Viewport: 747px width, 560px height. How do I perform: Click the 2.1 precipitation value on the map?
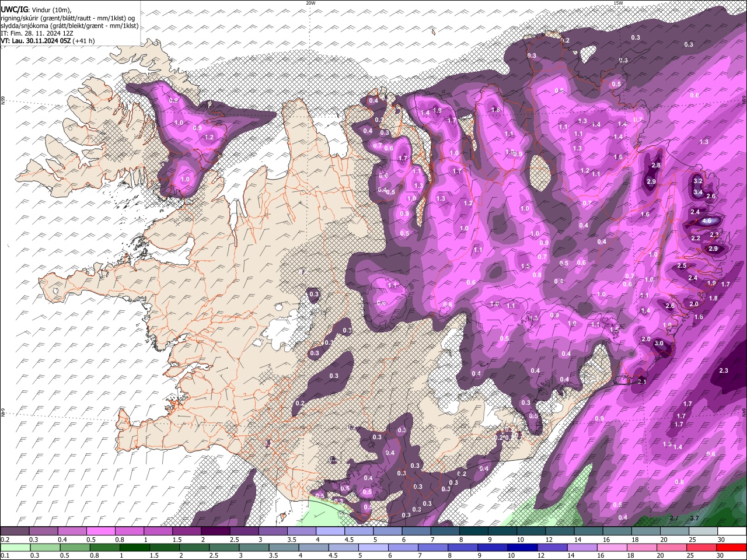643,381
